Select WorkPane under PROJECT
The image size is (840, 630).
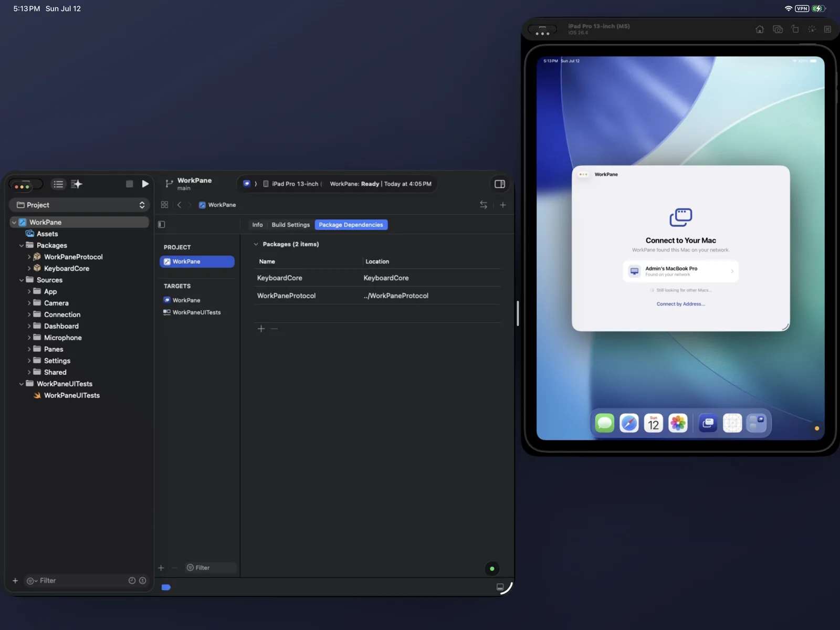(x=197, y=261)
